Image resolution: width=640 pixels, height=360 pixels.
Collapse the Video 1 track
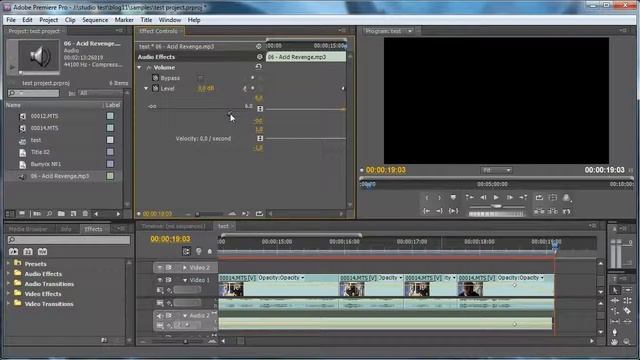pos(185,280)
